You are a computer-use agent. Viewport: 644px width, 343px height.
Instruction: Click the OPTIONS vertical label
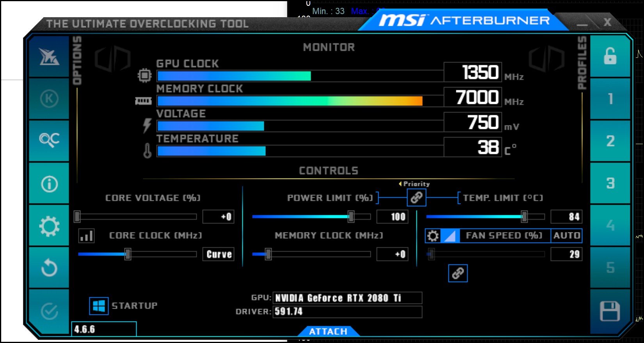coord(77,60)
